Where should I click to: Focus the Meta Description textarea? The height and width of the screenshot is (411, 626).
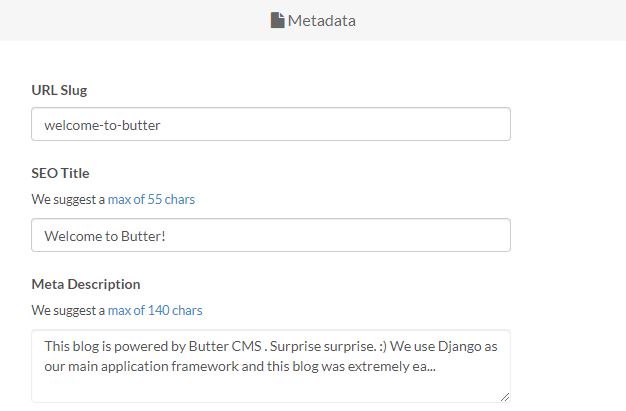click(x=271, y=366)
